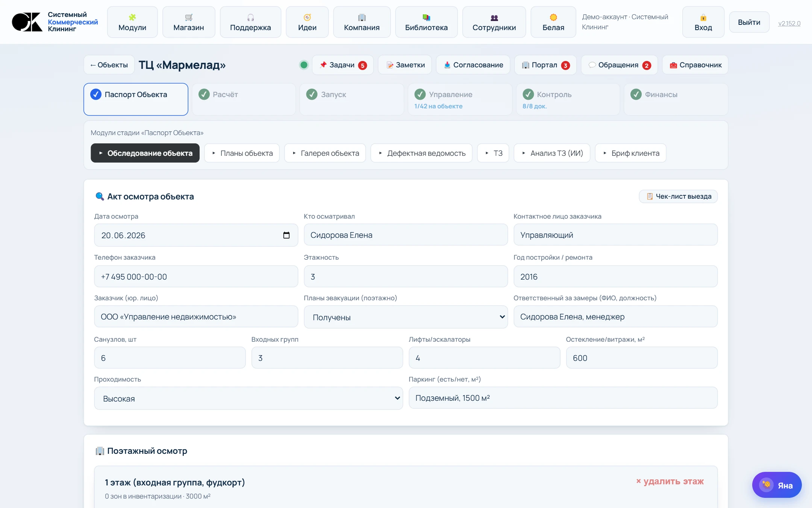Expand the Дефектная ведомость module
This screenshot has height=508, width=812.
421,153
